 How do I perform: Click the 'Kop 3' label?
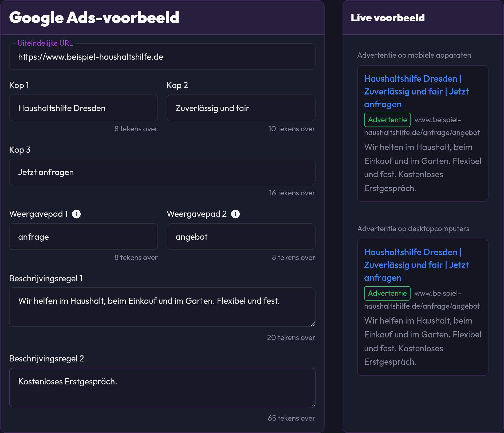point(20,150)
